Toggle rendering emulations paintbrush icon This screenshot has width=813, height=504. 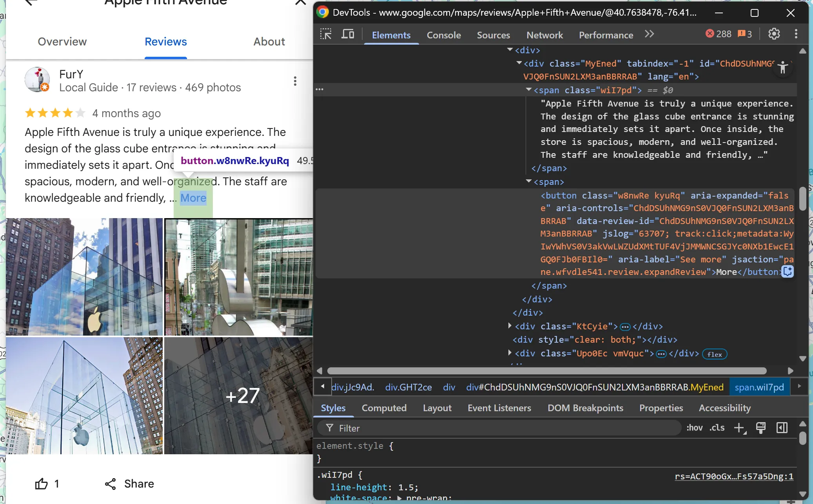[x=761, y=428]
